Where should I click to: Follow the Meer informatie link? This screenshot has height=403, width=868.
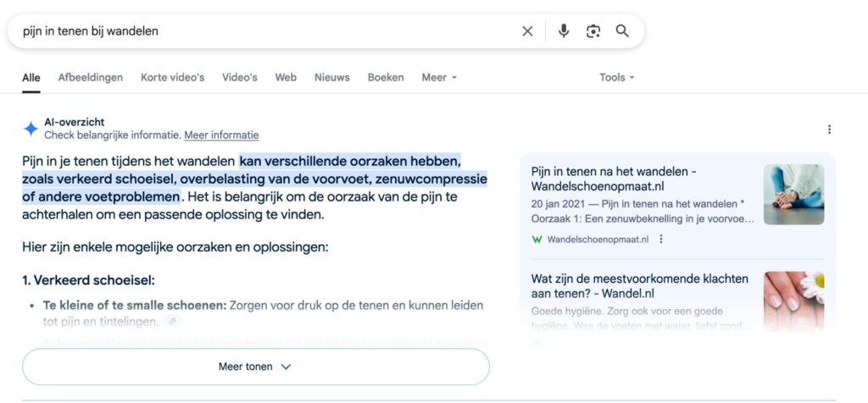(x=221, y=135)
